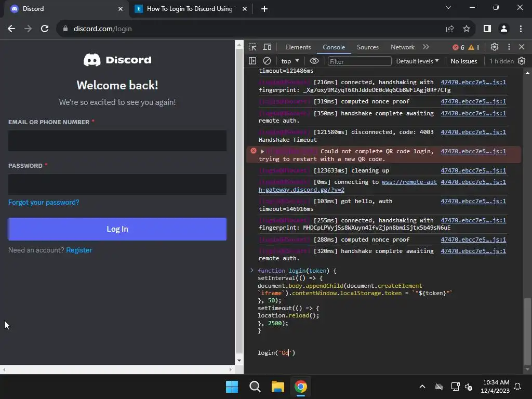Viewport: 532px width, 399px height.
Task: Open a new browser tab
Action: click(264, 9)
